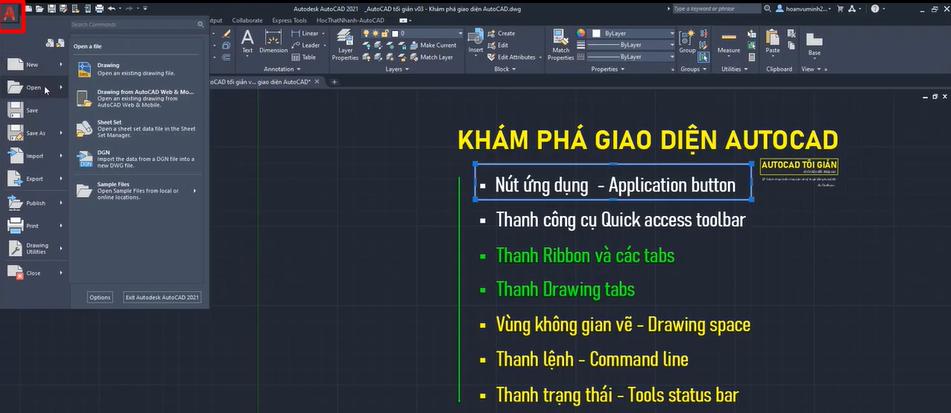
Task: Expand the Annotation panel dropdown
Action: click(282, 69)
